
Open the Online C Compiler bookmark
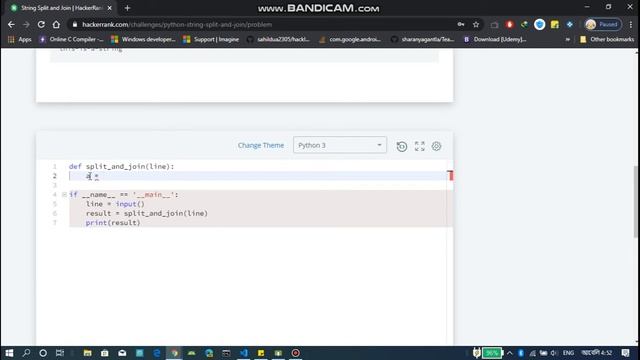click(71, 39)
